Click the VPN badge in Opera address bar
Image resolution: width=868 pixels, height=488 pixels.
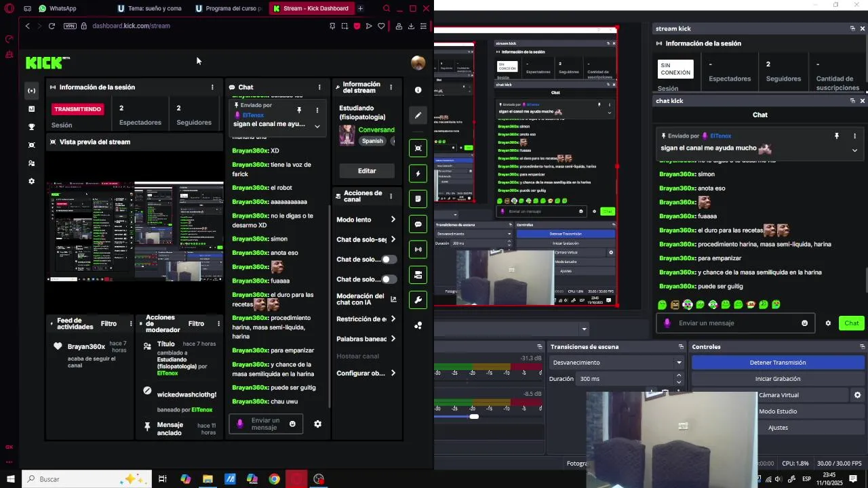(x=70, y=26)
